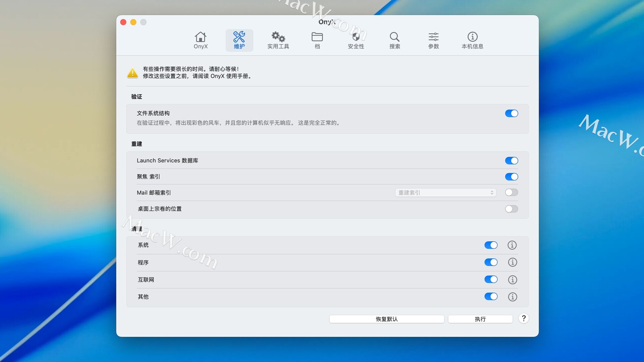The image size is (644, 362).
Task: Disable the 聚焦 索引 rebuild switch
Action: tap(512, 177)
